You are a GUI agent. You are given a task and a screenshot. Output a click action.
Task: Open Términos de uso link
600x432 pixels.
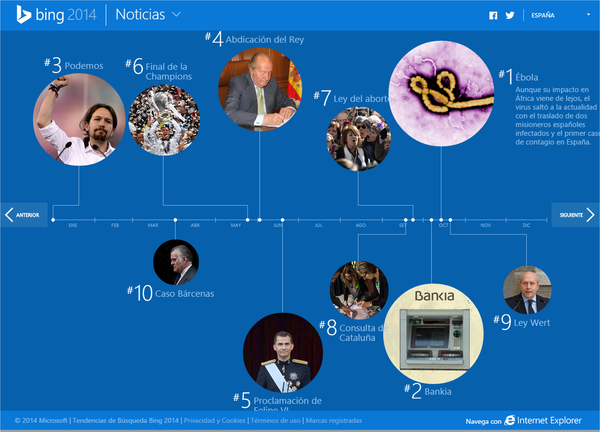(x=276, y=421)
